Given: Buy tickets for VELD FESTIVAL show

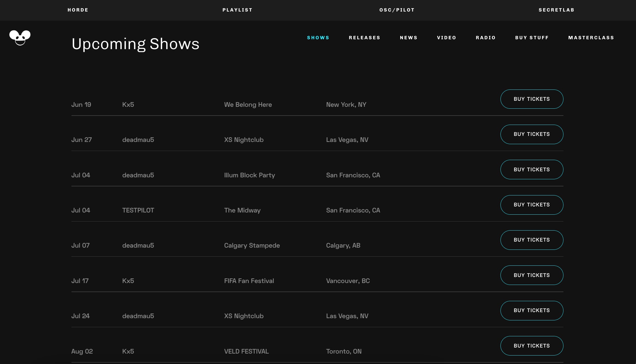Looking at the screenshot, I should [x=532, y=346].
